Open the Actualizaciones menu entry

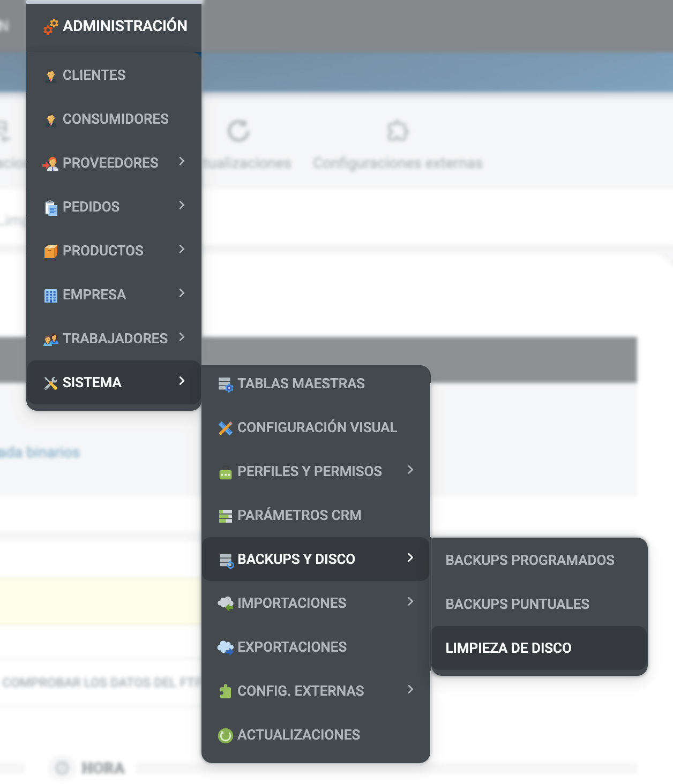pyautogui.click(x=316, y=735)
